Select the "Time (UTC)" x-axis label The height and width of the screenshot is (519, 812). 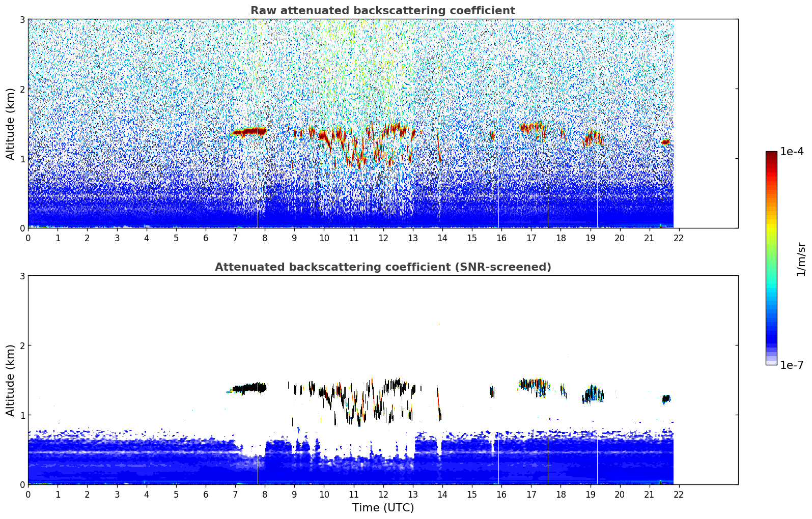click(x=383, y=508)
